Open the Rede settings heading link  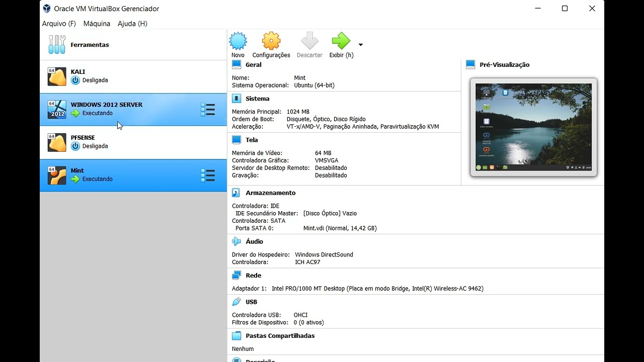pyautogui.click(x=254, y=276)
